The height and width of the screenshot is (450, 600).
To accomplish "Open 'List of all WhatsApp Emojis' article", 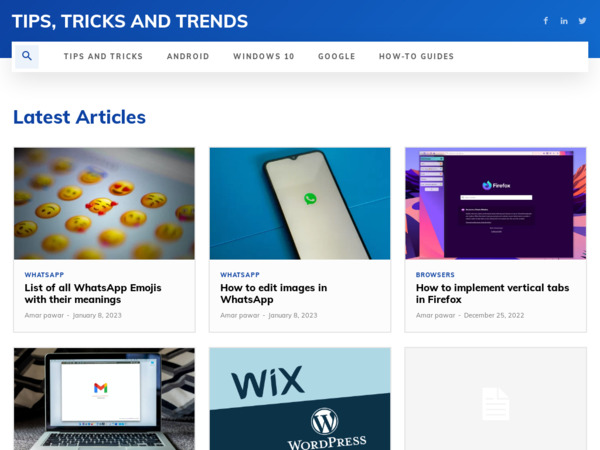I will pyautogui.click(x=93, y=293).
